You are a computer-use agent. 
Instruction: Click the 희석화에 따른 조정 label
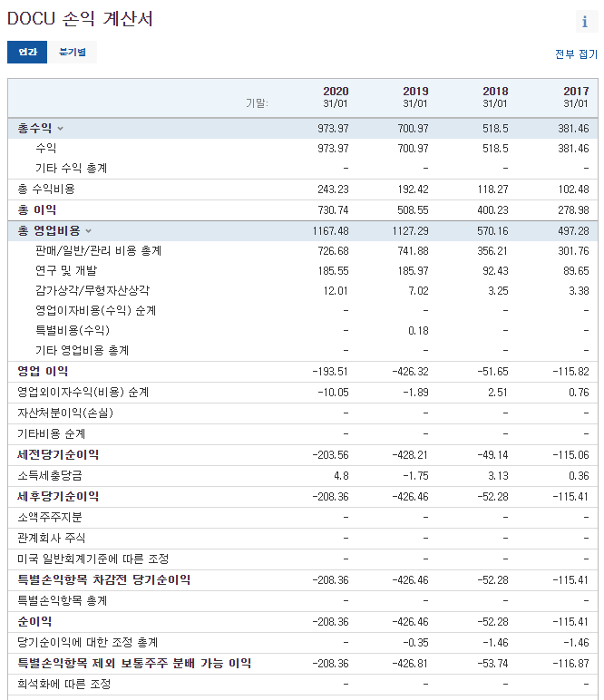64,685
